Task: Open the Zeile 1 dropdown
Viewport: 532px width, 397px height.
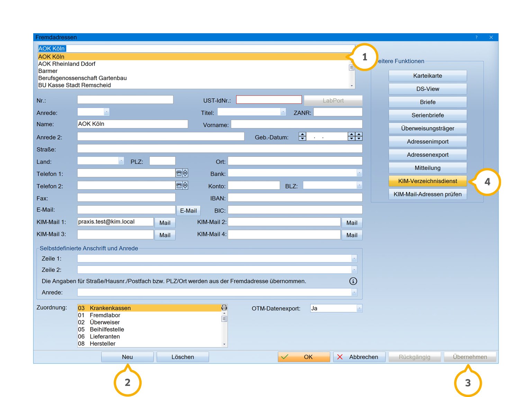Action: point(354,258)
